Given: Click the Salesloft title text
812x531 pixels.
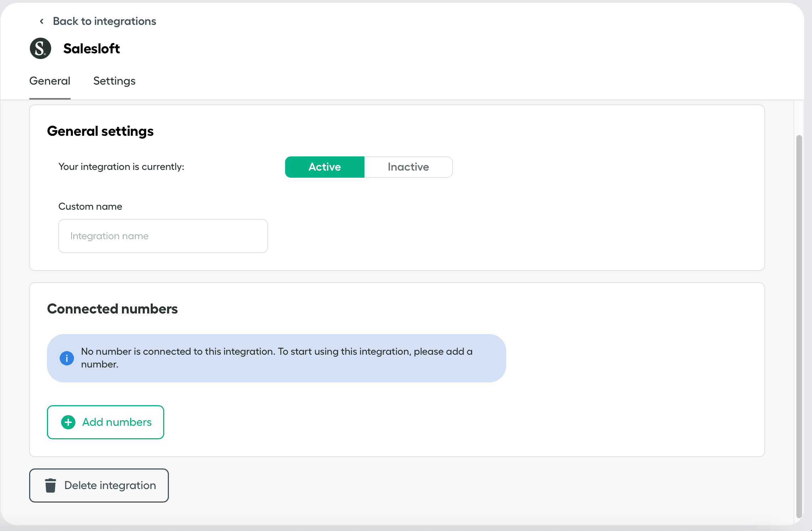Looking at the screenshot, I should (x=91, y=49).
